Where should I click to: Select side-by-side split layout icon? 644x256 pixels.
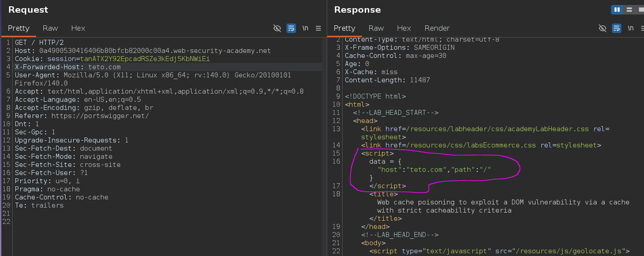(616, 9)
